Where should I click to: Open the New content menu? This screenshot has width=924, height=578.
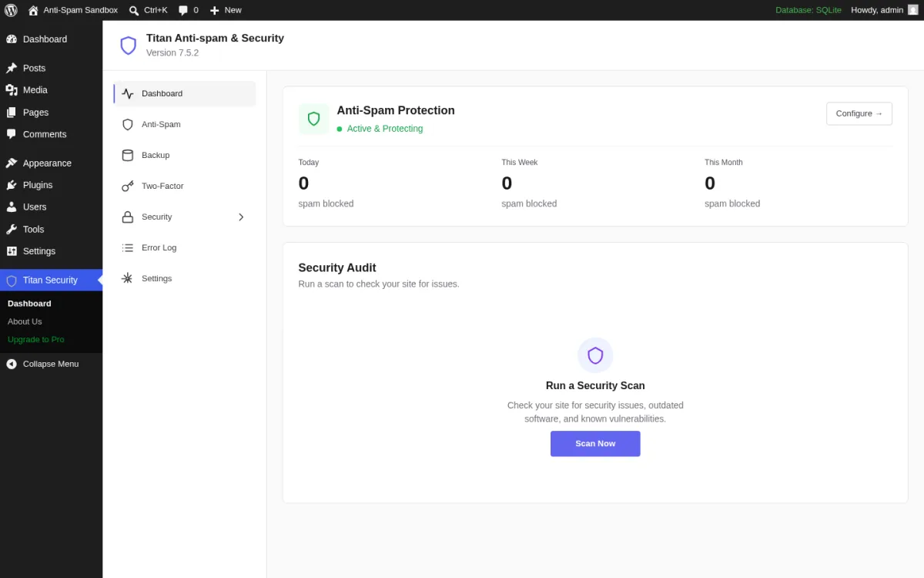click(226, 10)
